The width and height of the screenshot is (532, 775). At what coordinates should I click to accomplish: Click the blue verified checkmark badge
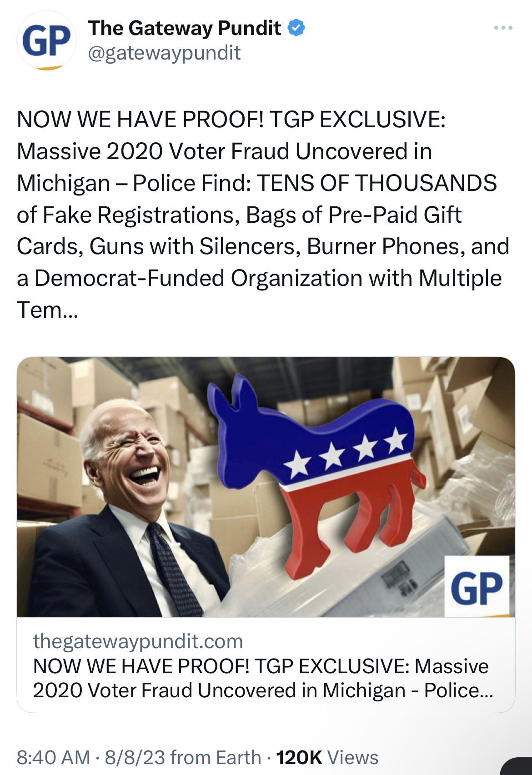(x=296, y=28)
